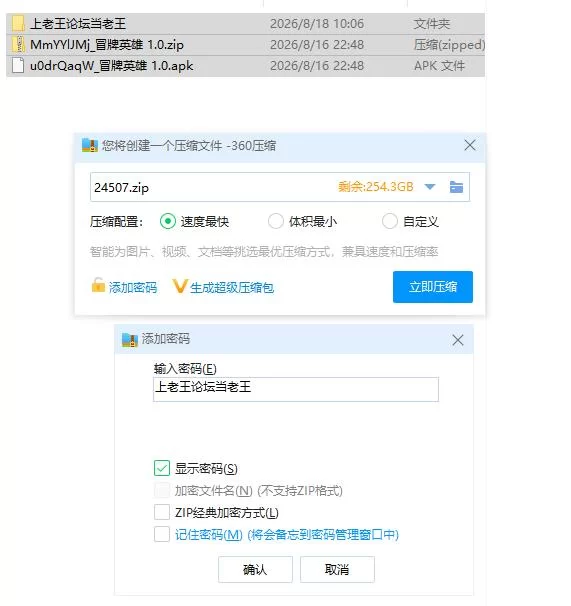Click the date 2026/8/18 10:06
Viewport: 571px width, 606px height.
coord(317,24)
